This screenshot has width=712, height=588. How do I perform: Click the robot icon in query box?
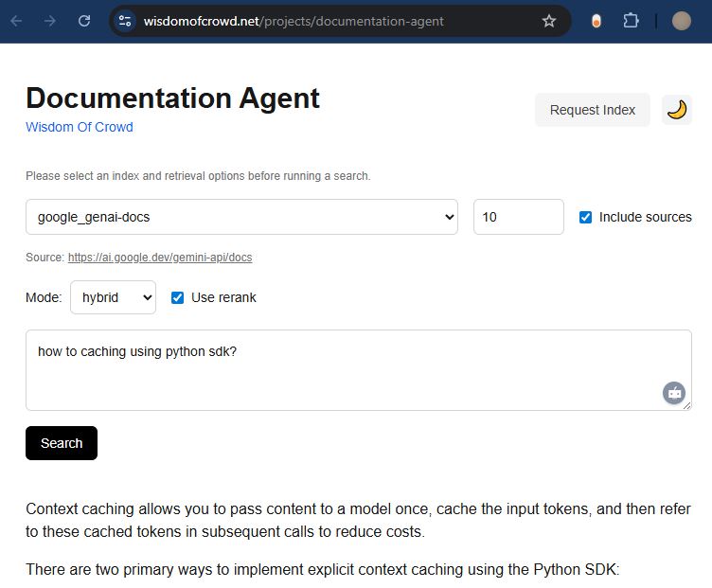673,393
